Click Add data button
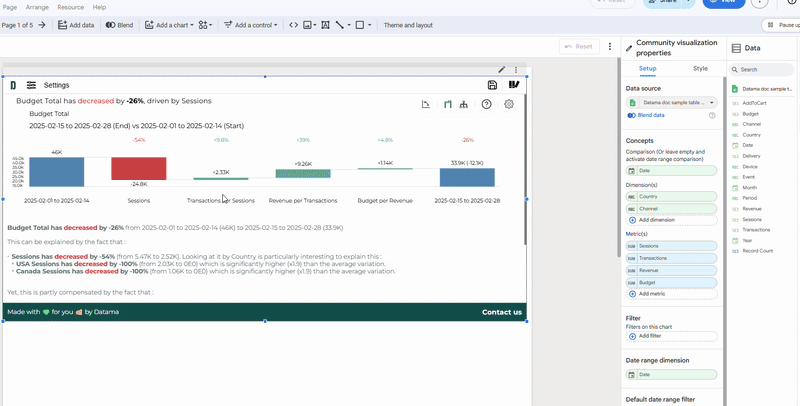This screenshot has height=406, width=800. click(x=76, y=25)
